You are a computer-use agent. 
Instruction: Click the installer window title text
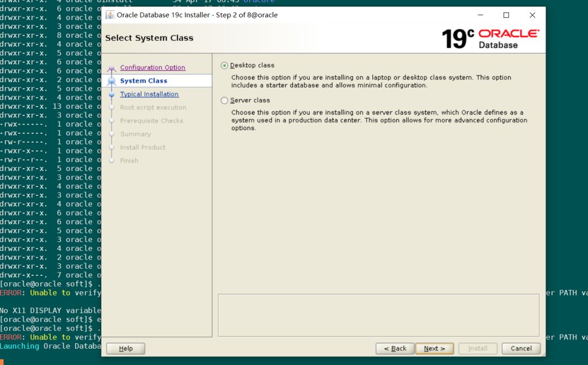(197, 15)
